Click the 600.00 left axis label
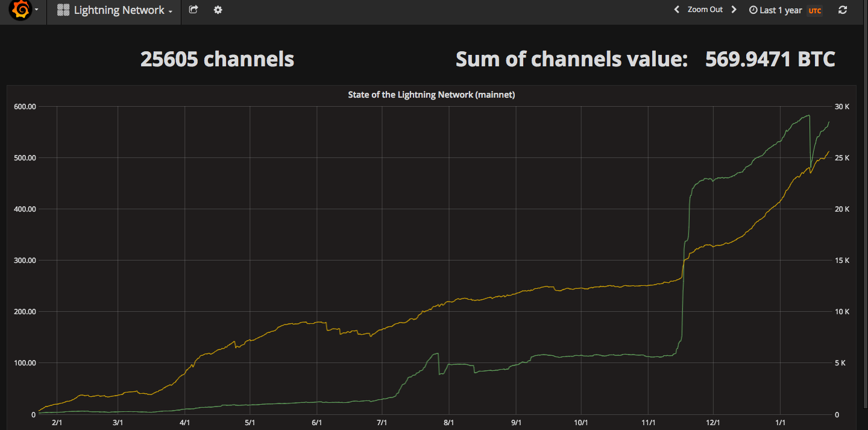 click(25, 106)
